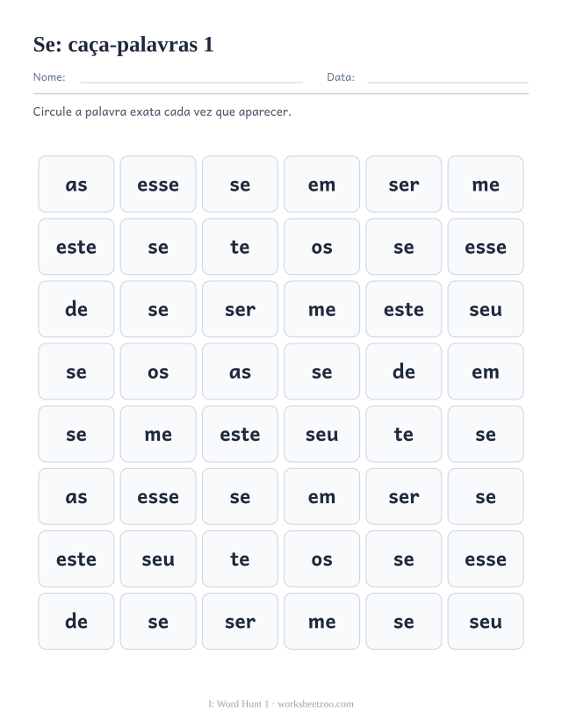Select the 'seu' tile in fifth row
Screen dimensions: 562x728
coord(321,434)
